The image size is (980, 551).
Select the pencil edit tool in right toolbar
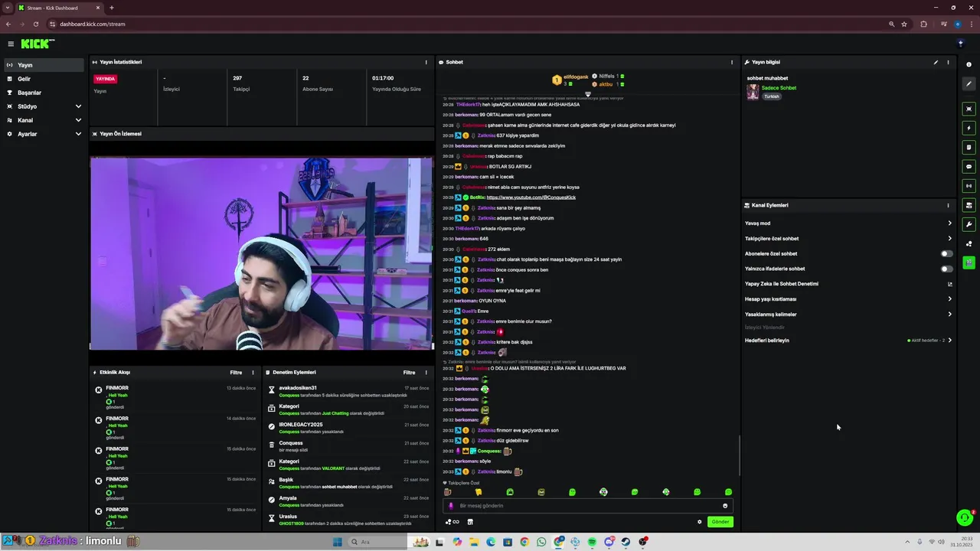point(969,84)
